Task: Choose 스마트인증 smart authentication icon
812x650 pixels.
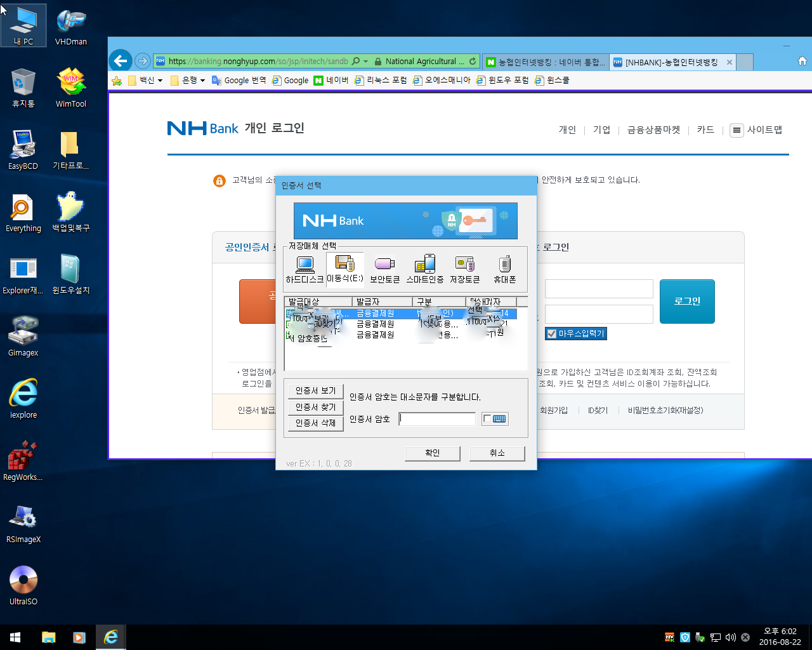Action: (x=425, y=269)
